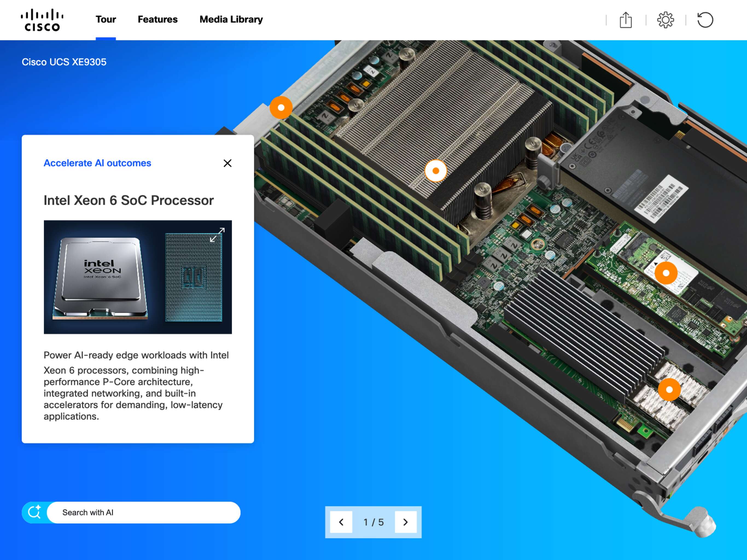Select the orange hotspot on network ports

coord(669,389)
